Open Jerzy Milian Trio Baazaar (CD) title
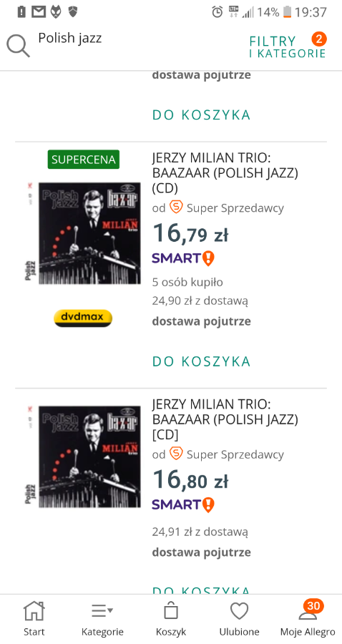This screenshot has width=342, height=644. 225,173
